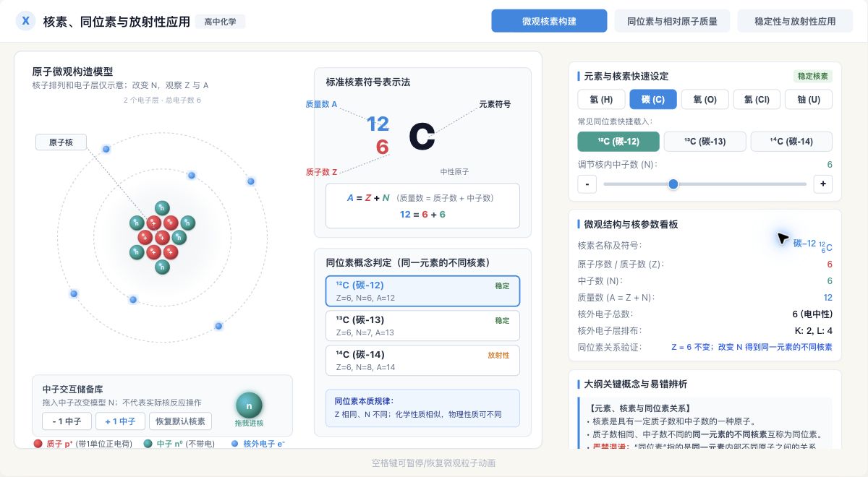
Task: Load isotope ¹²C (碳-12) quick button
Action: click(x=618, y=141)
